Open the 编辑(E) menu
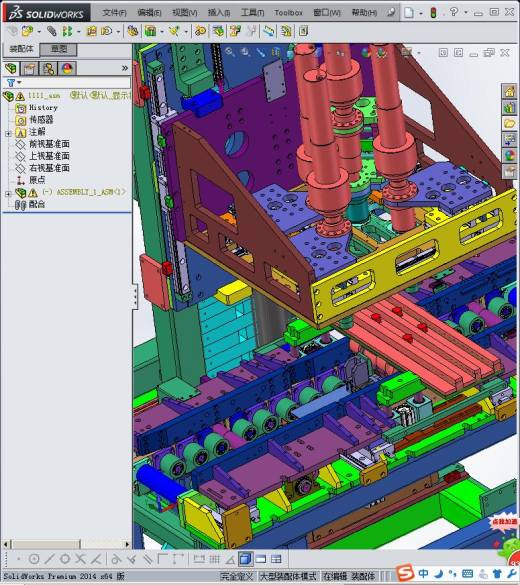 click(149, 13)
